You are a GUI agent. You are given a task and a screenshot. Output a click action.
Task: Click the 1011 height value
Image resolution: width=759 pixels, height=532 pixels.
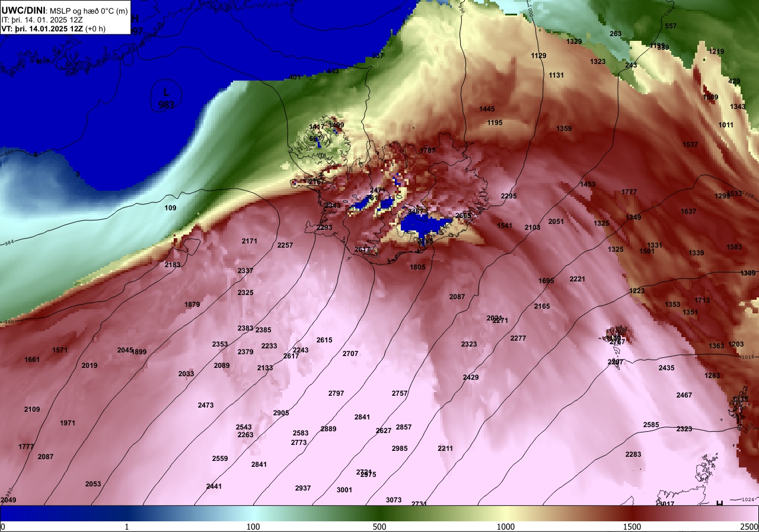click(726, 125)
